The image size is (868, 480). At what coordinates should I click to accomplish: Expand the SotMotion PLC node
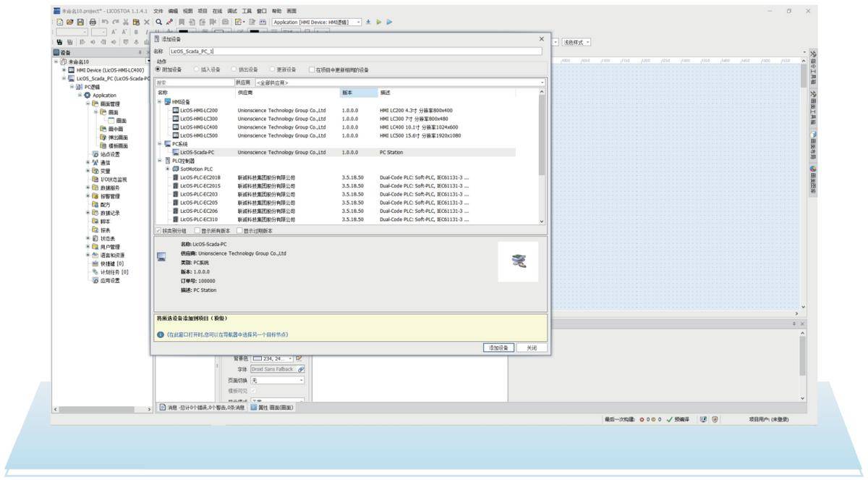click(168, 169)
